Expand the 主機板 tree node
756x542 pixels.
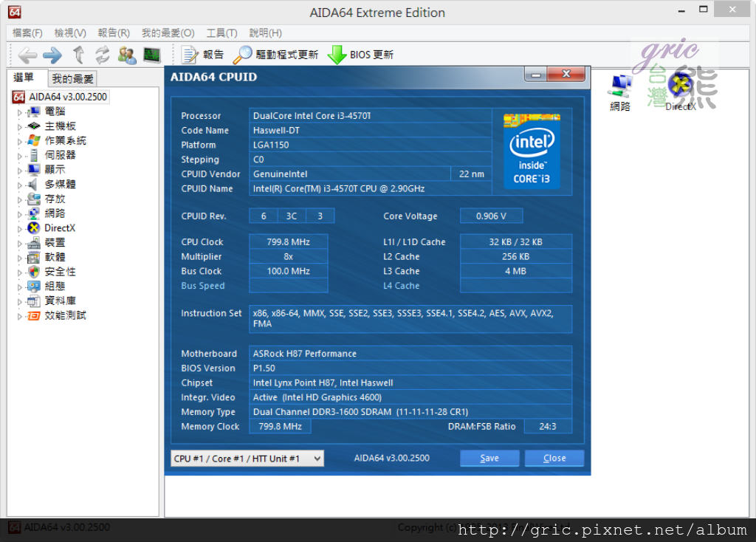tap(20, 127)
